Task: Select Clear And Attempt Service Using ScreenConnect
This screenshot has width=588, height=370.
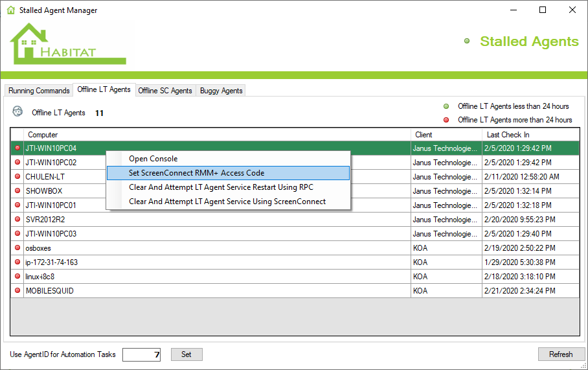Action: pos(227,202)
